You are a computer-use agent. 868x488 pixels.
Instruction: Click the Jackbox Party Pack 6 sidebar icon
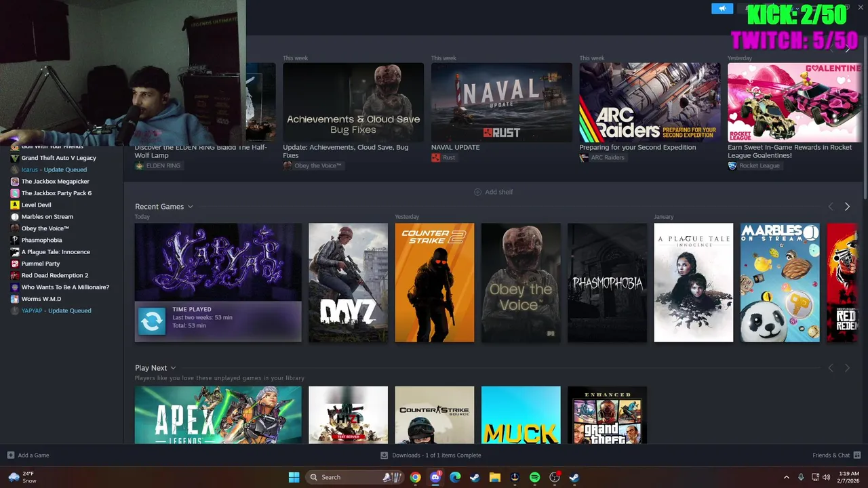15,193
